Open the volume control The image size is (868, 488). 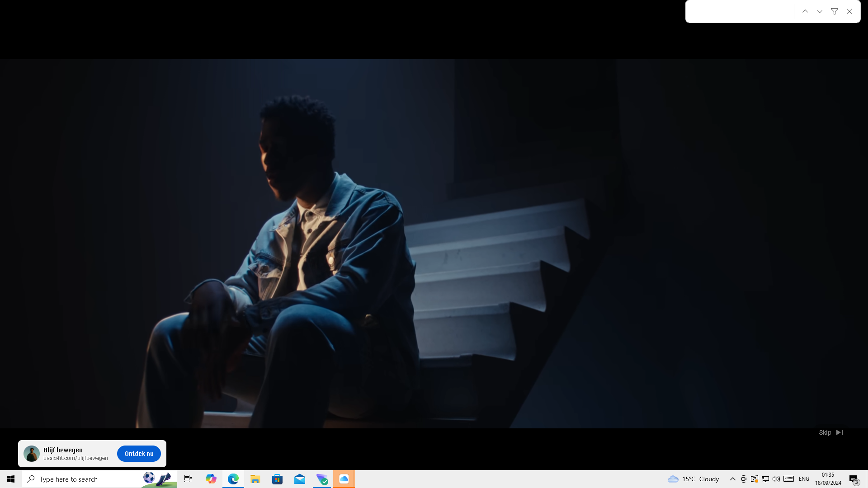(x=776, y=479)
